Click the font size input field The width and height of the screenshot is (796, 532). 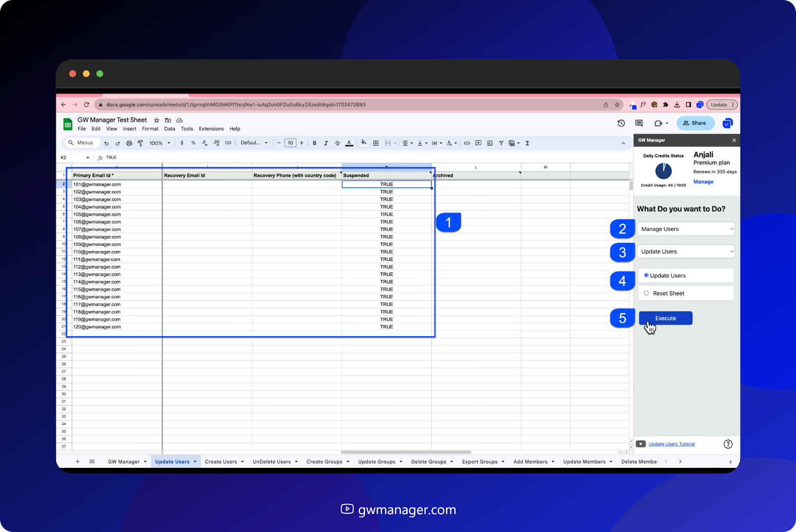tap(291, 143)
